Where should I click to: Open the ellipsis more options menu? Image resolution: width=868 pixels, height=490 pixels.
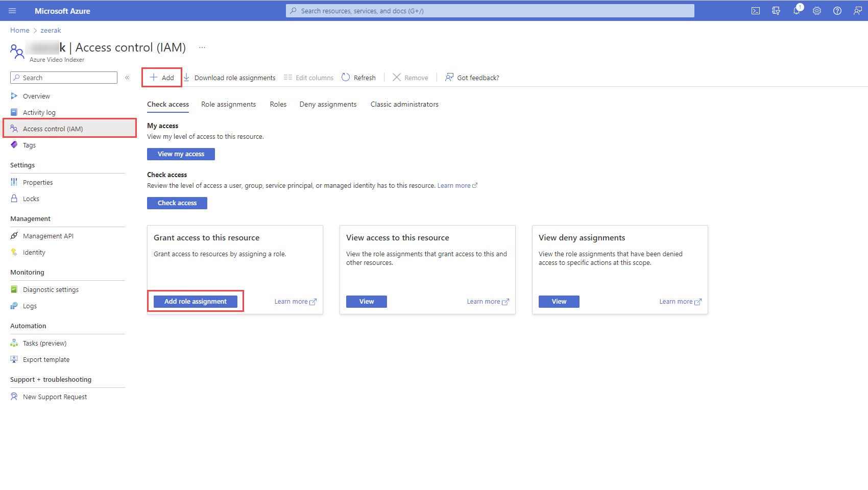click(202, 47)
